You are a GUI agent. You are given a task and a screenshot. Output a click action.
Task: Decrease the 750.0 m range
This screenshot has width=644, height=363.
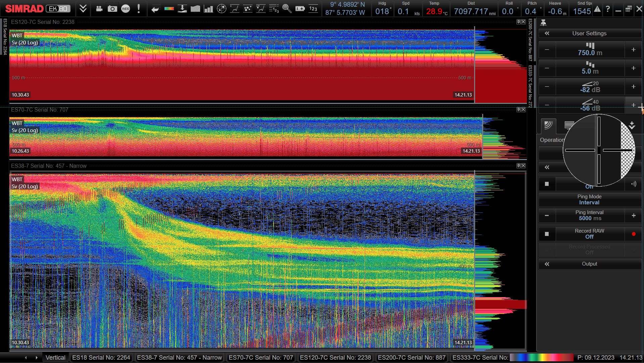pyautogui.click(x=547, y=50)
